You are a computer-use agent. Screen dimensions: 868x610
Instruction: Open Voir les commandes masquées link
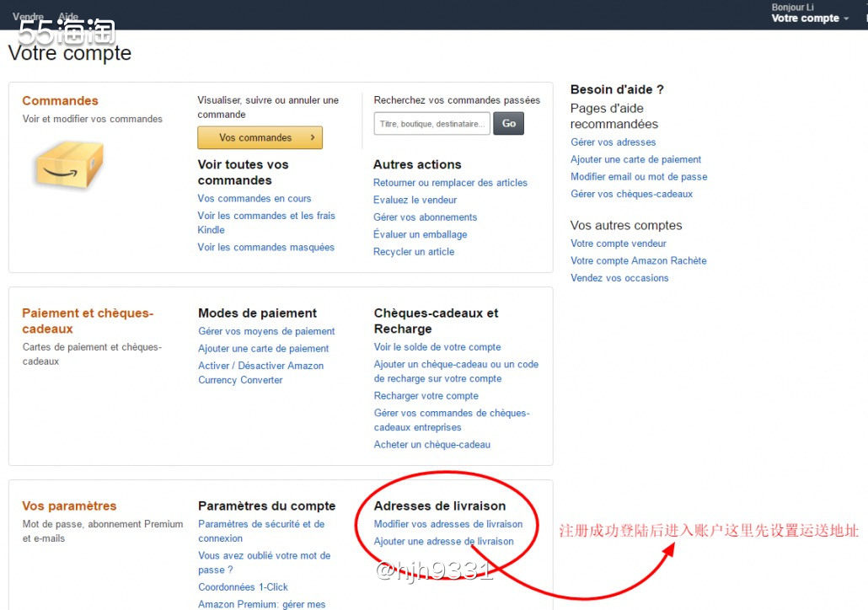tap(265, 247)
